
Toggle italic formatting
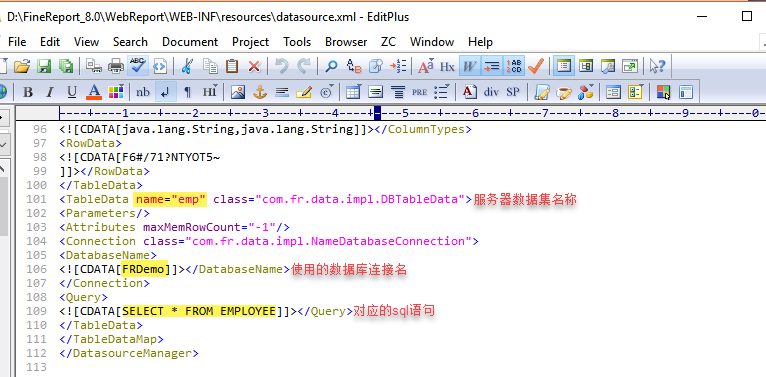50,92
